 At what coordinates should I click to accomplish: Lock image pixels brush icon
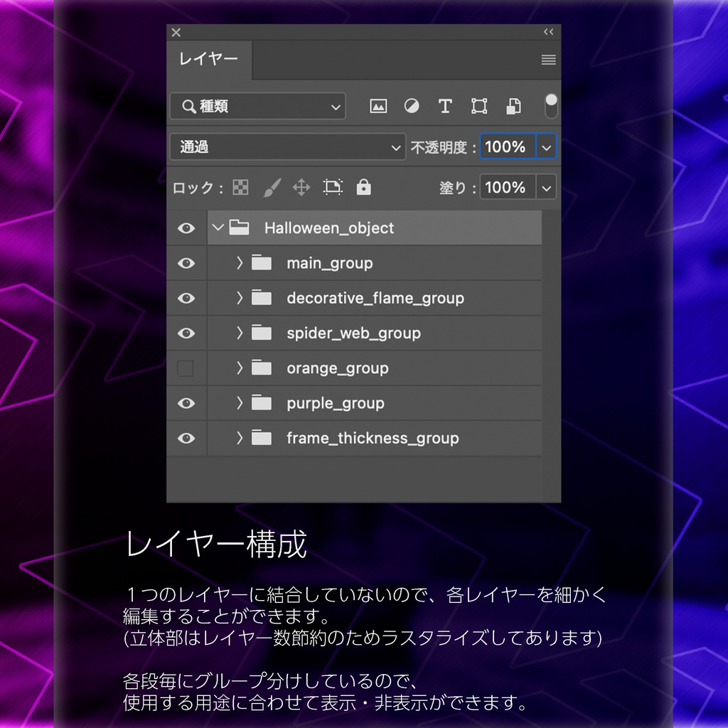(272, 188)
